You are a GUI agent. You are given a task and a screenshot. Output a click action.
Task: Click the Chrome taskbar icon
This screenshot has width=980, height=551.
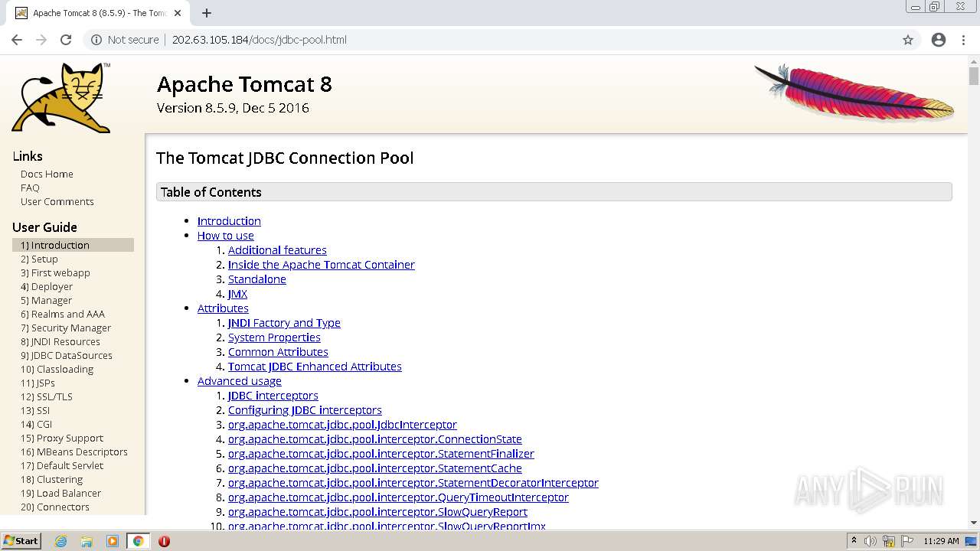138,541
